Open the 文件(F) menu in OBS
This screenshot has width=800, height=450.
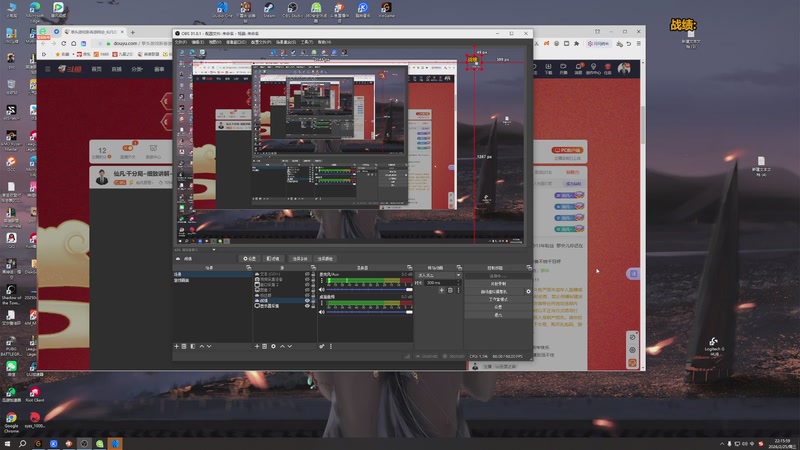coord(181,42)
